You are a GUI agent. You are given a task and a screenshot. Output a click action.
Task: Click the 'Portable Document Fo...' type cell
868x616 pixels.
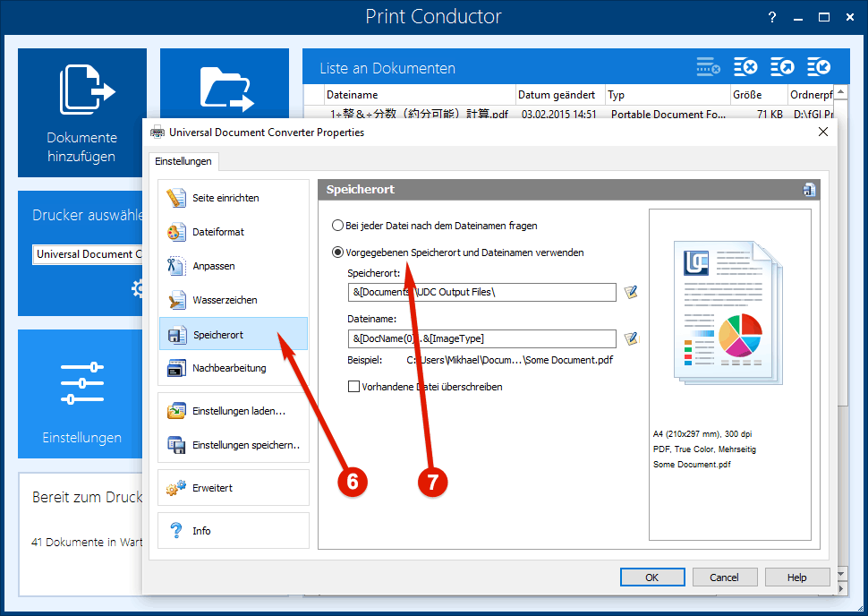click(668, 114)
